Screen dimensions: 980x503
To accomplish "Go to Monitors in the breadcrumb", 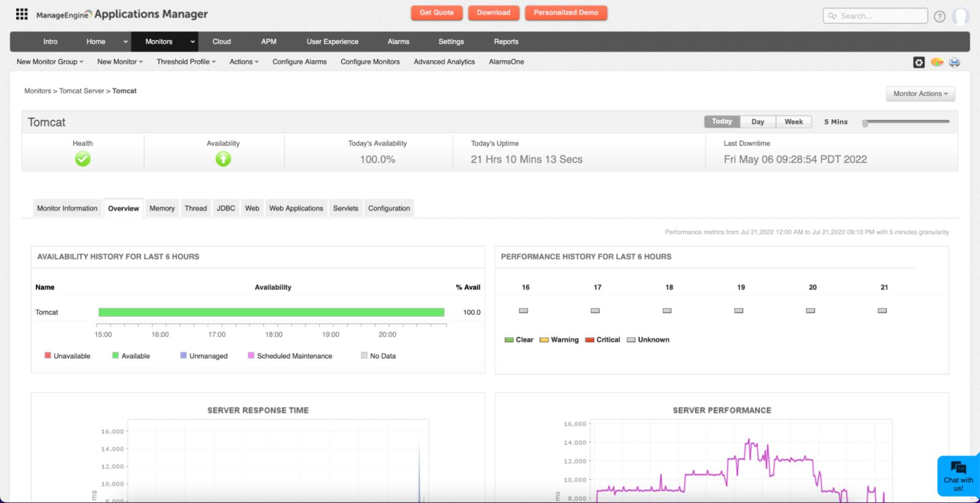I will coord(37,91).
